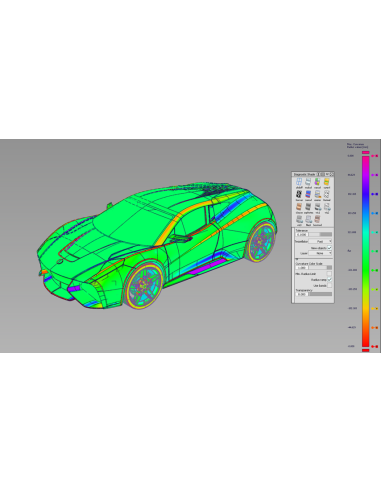This screenshot has width=381, height=492.
Task: Click the red cap swatch below the ramp
Action: click(x=366, y=350)
